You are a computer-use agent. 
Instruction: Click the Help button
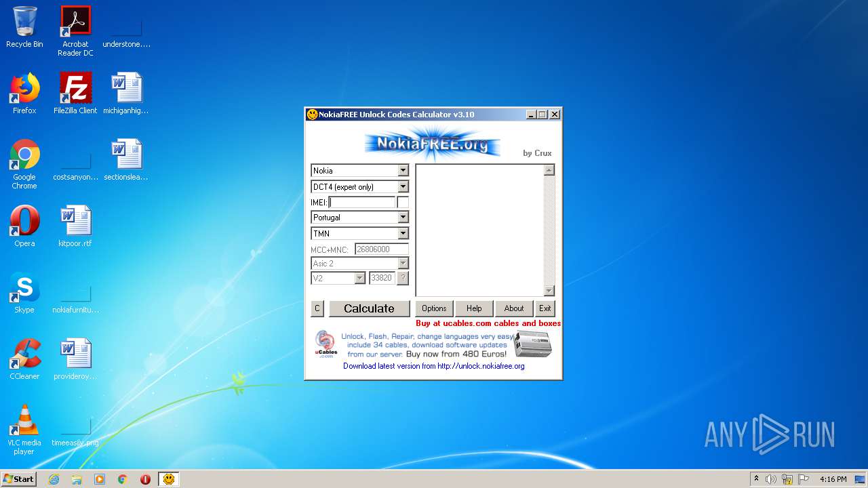click(474, 308)
